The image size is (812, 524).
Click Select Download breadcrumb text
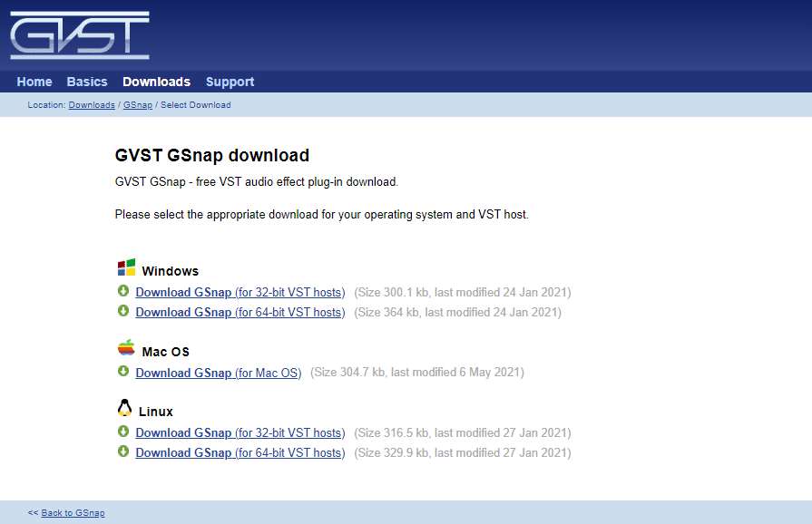point(196,105)
